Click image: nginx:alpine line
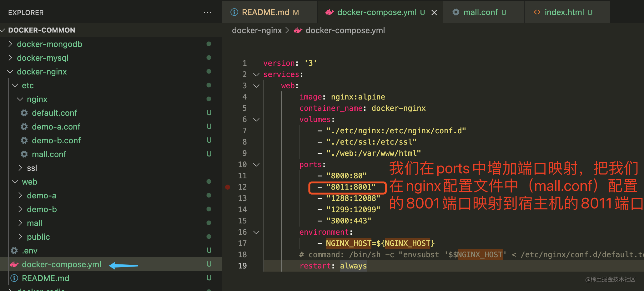Screen dimensions: 644x291 click(342, 97)
